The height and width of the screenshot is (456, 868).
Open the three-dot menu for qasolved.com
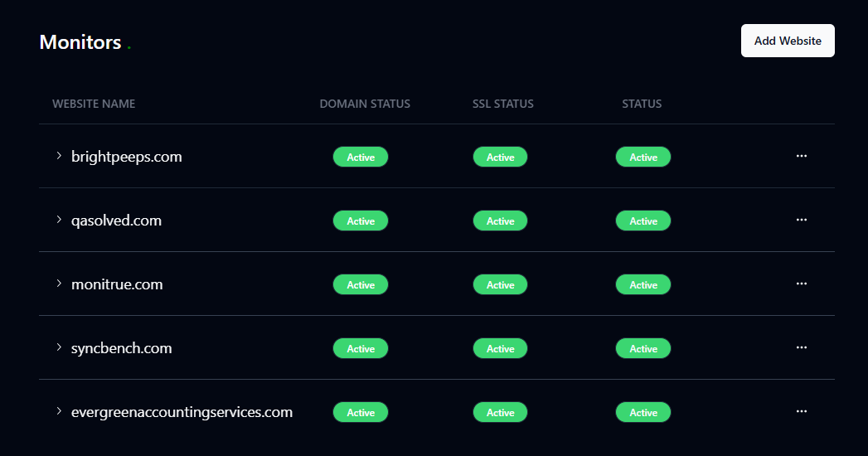click(x=801, y=220)
